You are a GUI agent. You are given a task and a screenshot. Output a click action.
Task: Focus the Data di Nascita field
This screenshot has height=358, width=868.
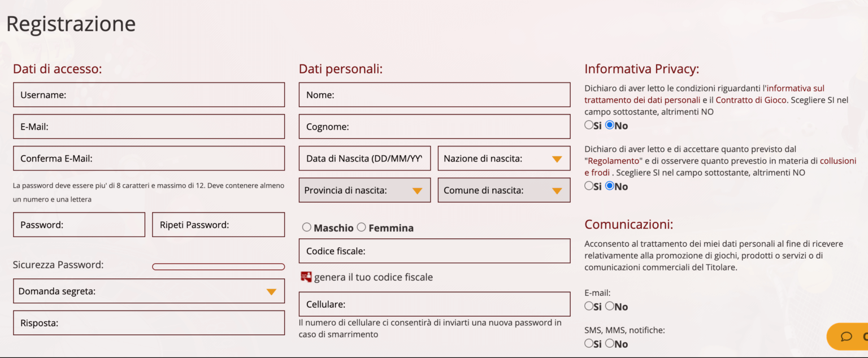click(364, 159)
